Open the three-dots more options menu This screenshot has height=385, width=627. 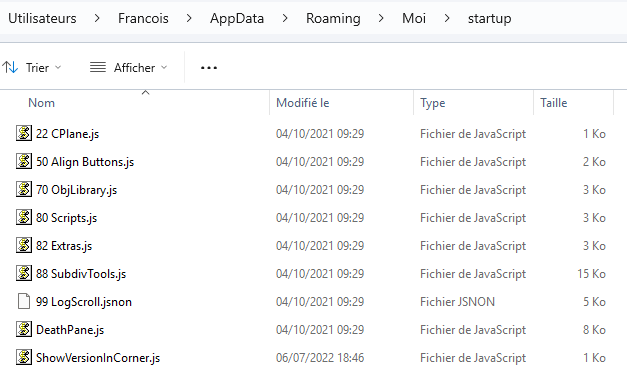pos(209,68)
